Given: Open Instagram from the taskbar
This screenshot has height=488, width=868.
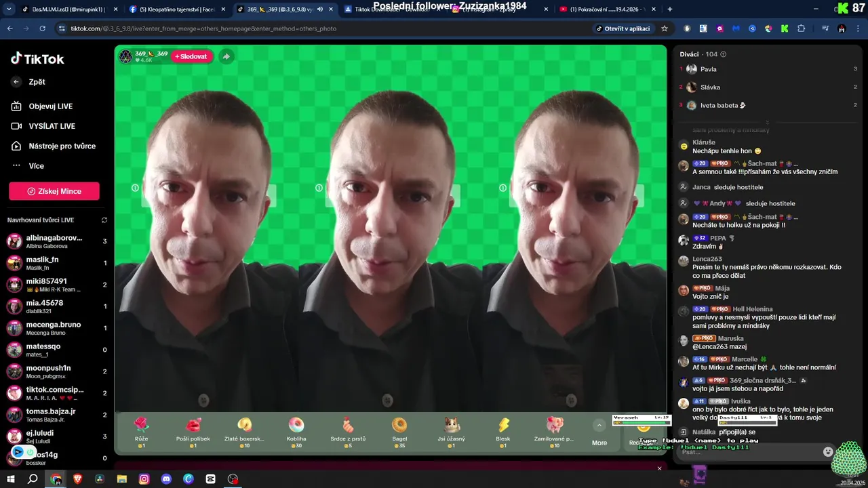Looking at the screenshot, I should (x=144, y=479).
